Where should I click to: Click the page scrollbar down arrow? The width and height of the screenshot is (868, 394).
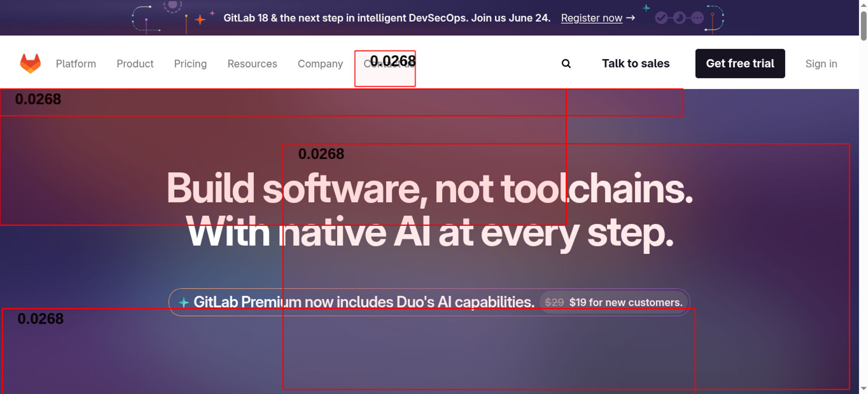(864, 389)
